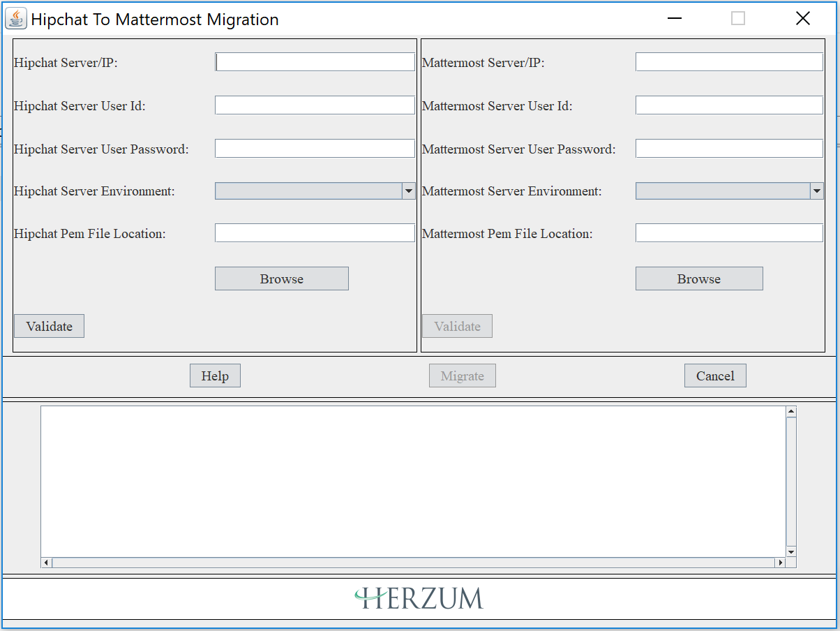Browse for the Hipchat Pem file
This screenshot has width=840, height=631.
click(282, 279)
